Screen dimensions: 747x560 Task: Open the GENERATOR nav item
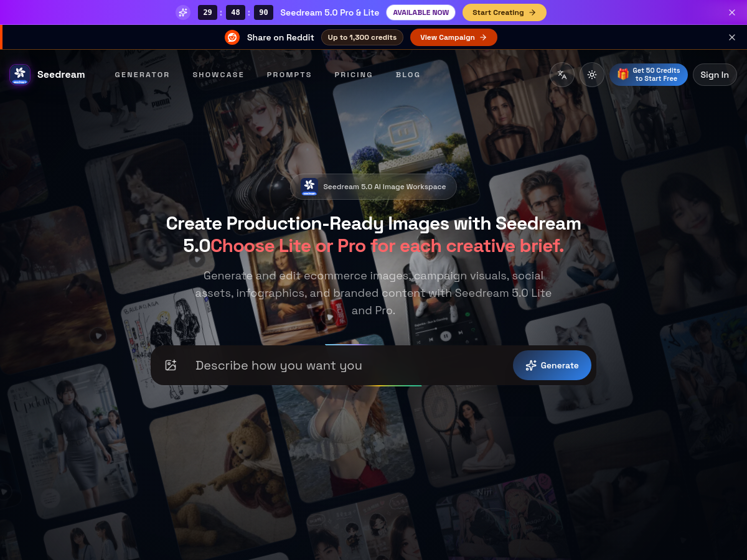pyautogui.click(x=142, y=75)
